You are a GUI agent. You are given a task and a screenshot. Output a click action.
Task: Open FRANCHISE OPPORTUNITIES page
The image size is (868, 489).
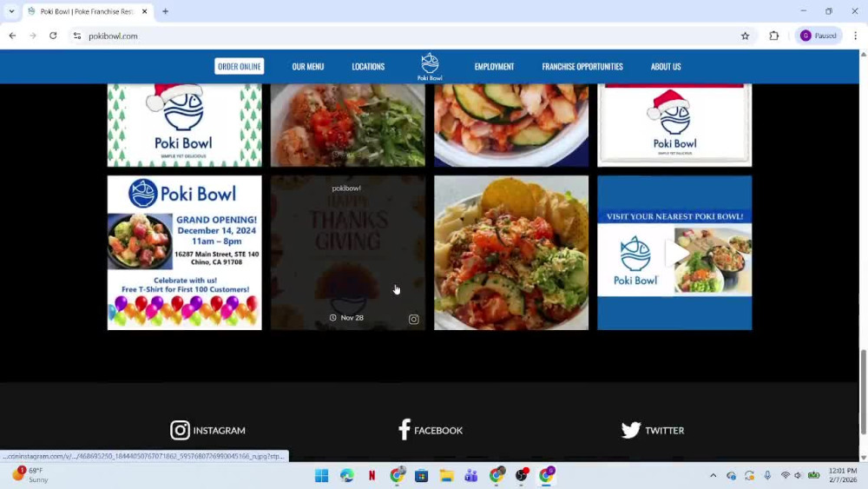click(582, 67)
